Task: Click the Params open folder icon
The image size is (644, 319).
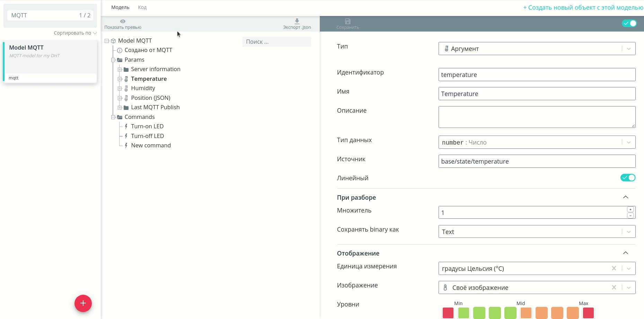Action: [120, 60]
